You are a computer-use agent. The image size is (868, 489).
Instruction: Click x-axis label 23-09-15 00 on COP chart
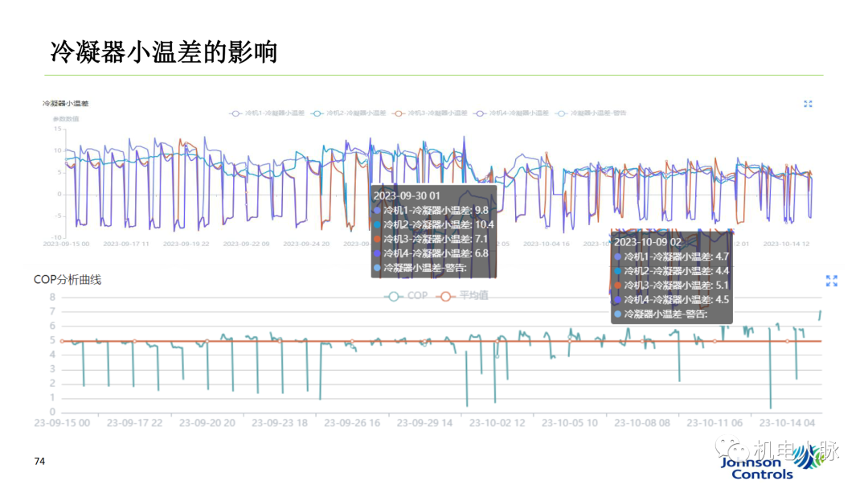[62, 422]
